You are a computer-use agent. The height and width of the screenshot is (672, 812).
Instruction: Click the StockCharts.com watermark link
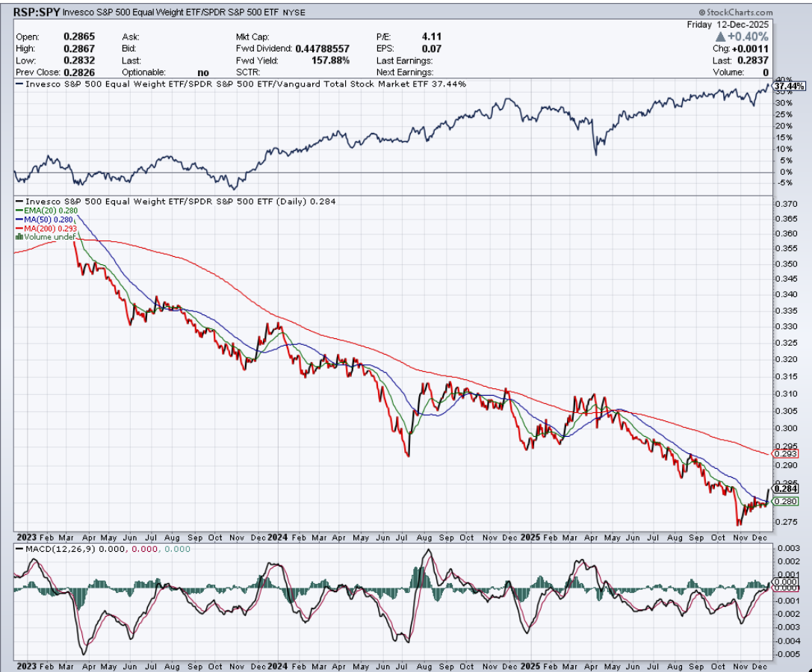click(735, 13)
